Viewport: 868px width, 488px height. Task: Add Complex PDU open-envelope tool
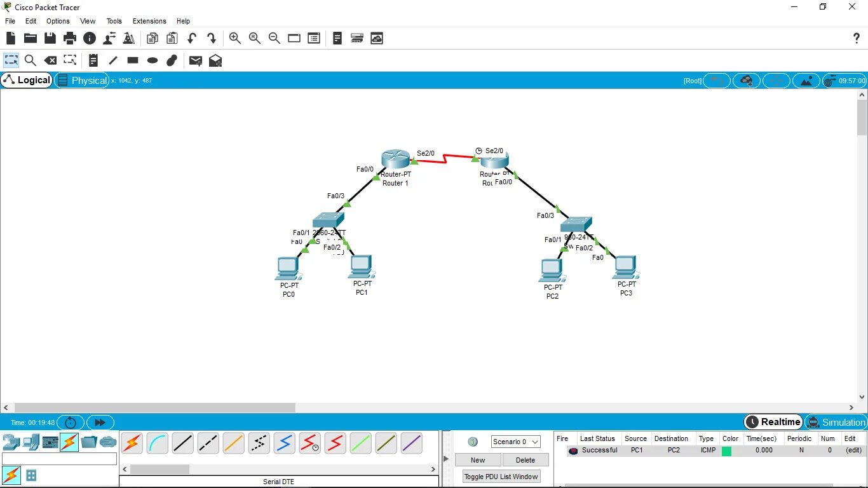click(215, 60)
